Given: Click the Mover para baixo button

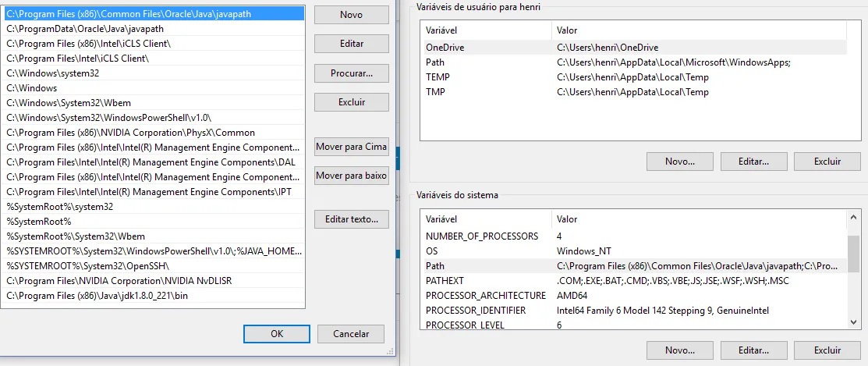Looking at the screenshot, I should point(351,176).
